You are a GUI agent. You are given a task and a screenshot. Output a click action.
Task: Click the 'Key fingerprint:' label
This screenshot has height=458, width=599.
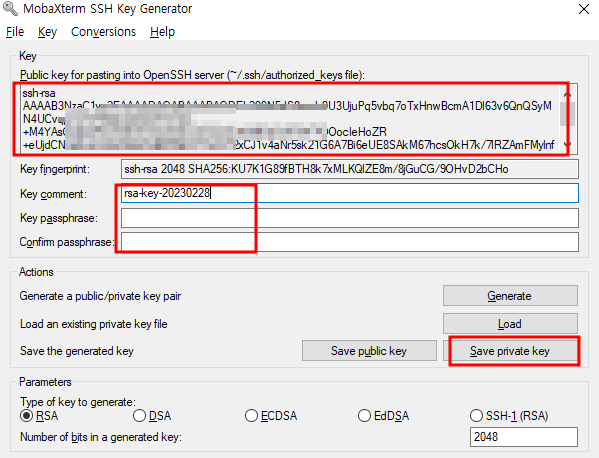click(x=55, y=169)
